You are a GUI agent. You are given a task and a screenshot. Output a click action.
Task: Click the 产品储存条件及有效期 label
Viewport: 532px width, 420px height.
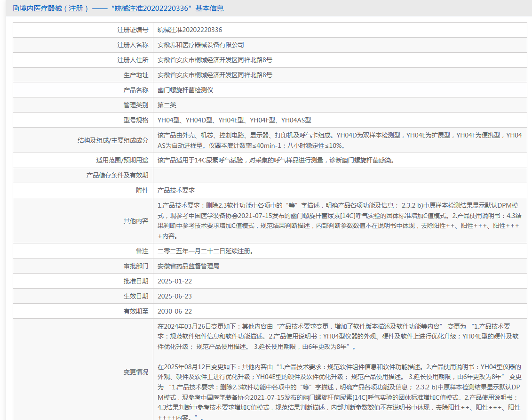point(117,175)
